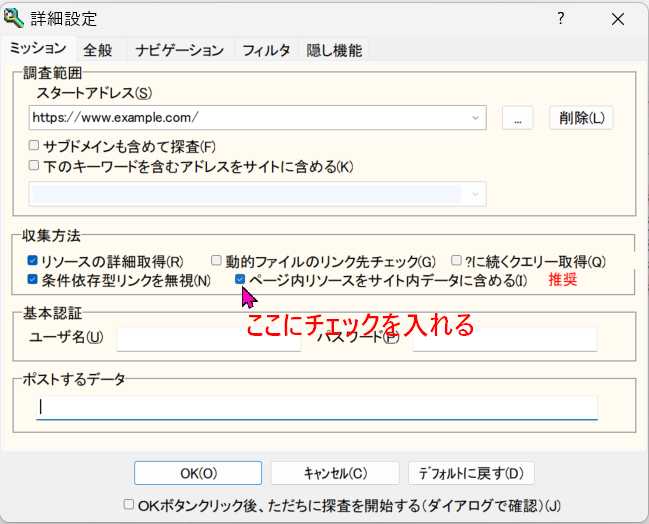Enable サブドメインも含めて探査(F) checkbox
Viewport: 649px width, 524px height.
(34, 145)
